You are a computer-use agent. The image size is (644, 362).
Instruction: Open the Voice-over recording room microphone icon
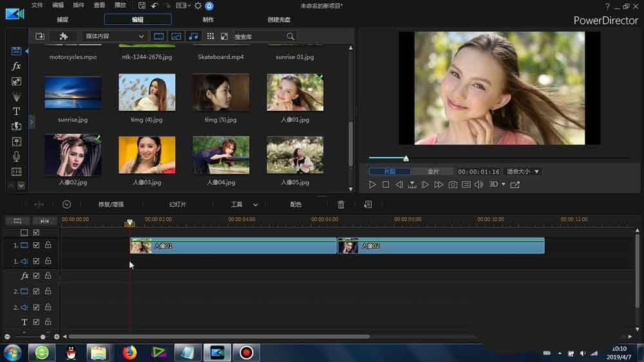tap(16, 157)
